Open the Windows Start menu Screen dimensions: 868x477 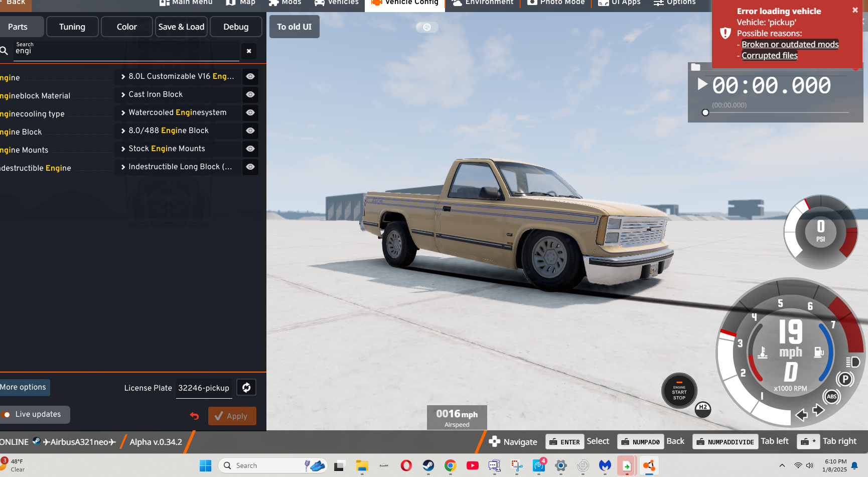[x=206, y=465]
